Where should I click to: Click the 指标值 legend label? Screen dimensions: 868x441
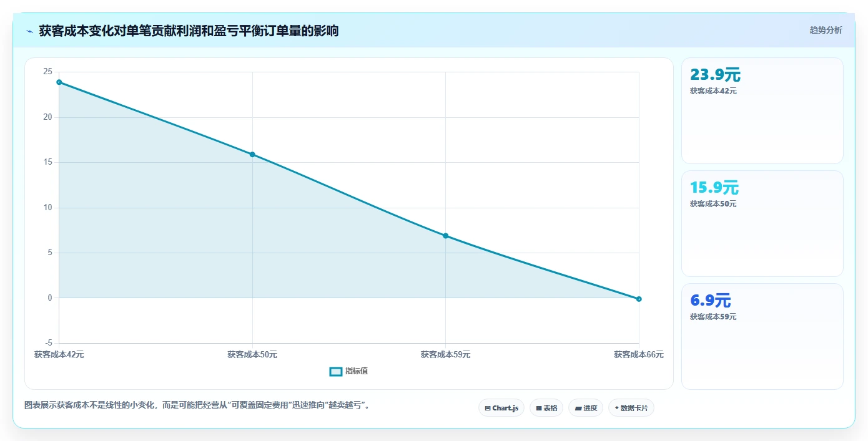point(357,371)
